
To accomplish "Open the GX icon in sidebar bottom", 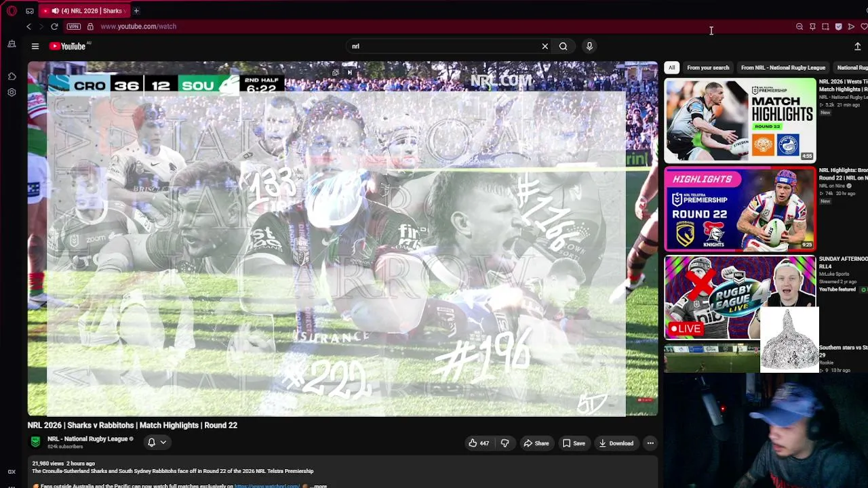I will click(x=12, y=472).
